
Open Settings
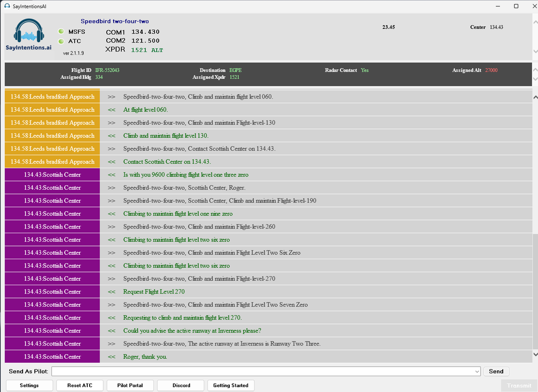(29, 386)
